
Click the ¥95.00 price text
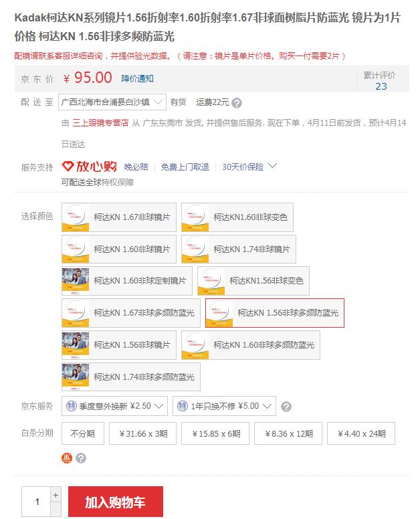[88, 78]
